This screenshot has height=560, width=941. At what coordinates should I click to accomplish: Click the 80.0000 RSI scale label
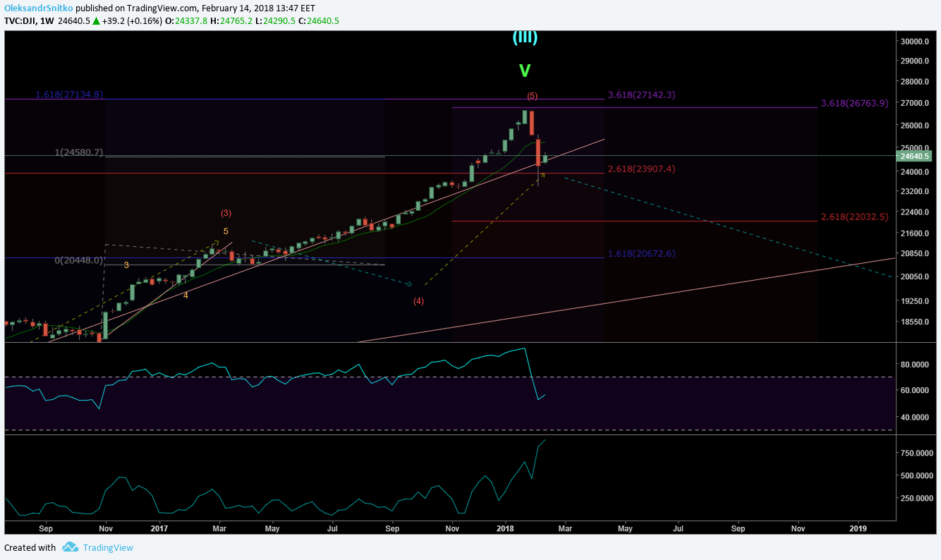click(916, 365)
